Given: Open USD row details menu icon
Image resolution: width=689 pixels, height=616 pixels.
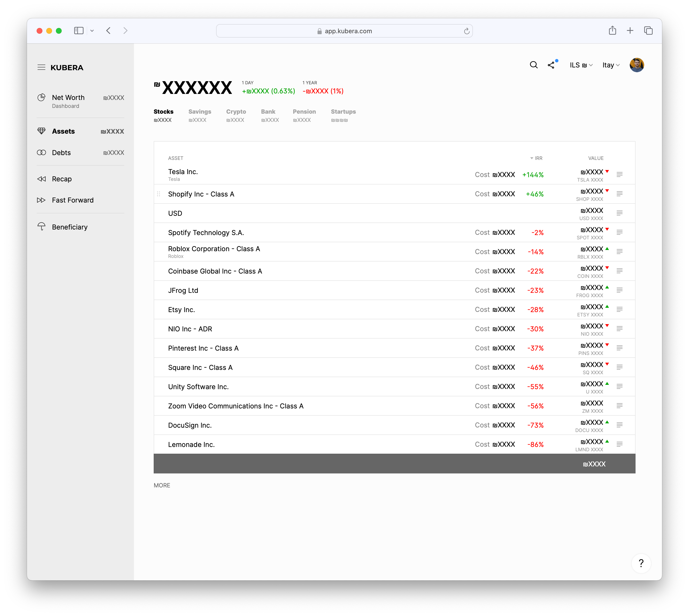Looking at the screenshot, I should pos(619,213).
